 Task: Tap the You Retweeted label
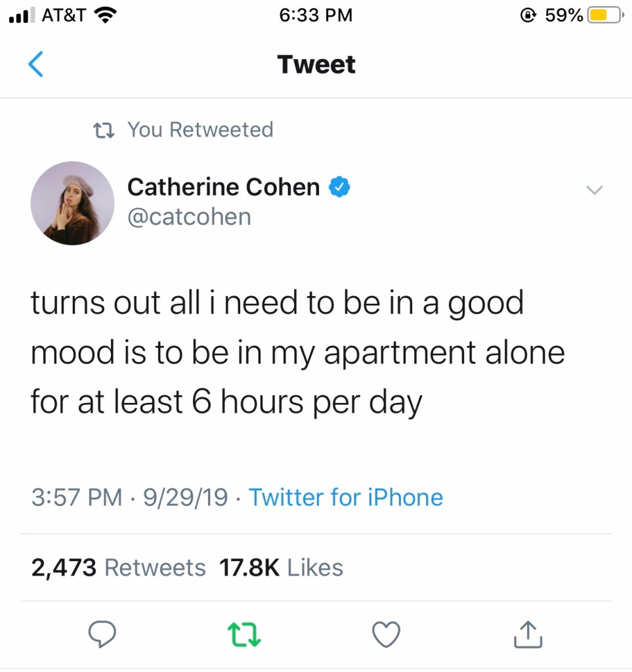click(x=200, y=130)
